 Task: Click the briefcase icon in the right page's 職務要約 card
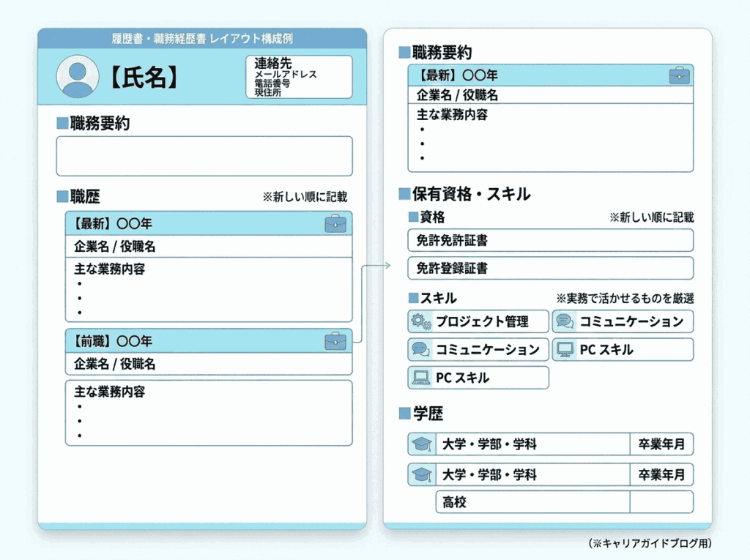pyautogui.click(x=679, y=75)
